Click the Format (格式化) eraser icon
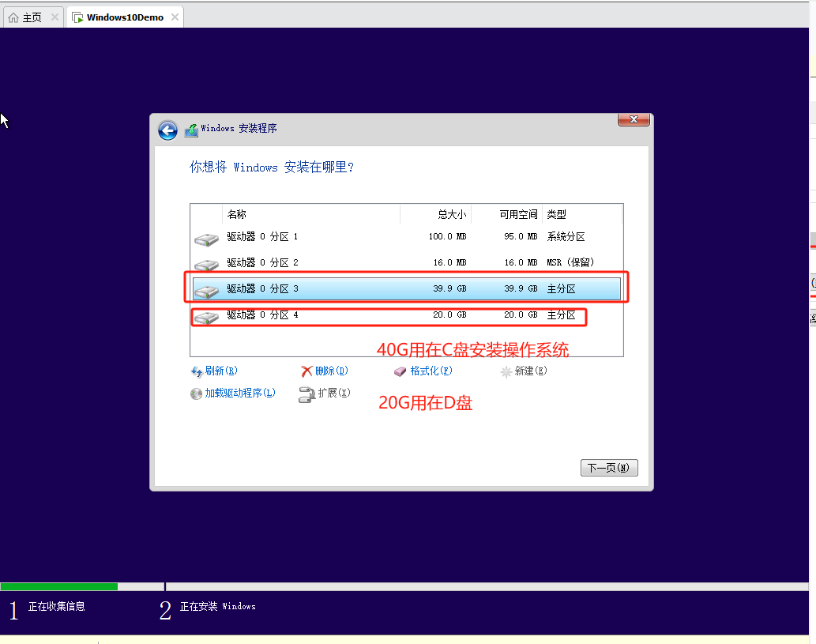 click(x=400, y=371)
